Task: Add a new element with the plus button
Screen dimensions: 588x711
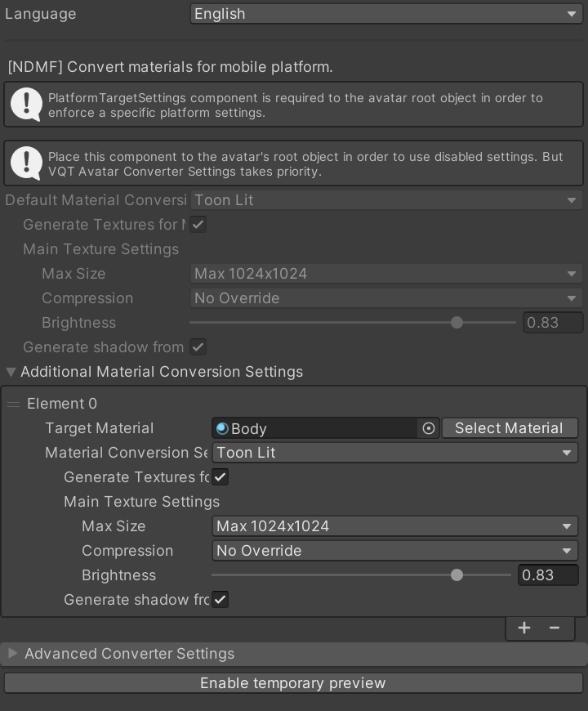Action: 524,628
